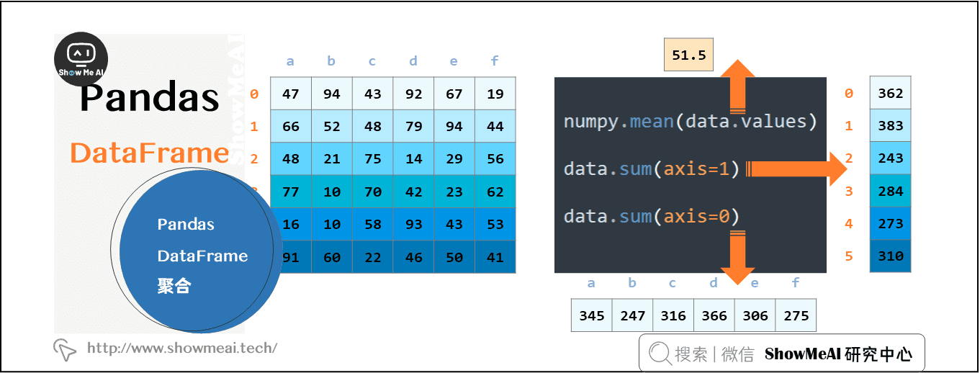Select cell value 21 in the main table
Viewport: 980px width, 373px height.
(332, 158)
